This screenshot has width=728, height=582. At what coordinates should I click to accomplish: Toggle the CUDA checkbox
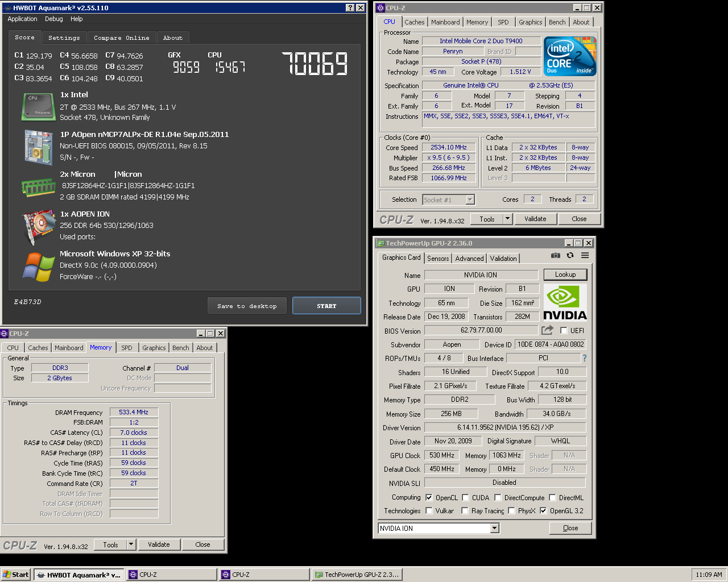pos(465,497)
